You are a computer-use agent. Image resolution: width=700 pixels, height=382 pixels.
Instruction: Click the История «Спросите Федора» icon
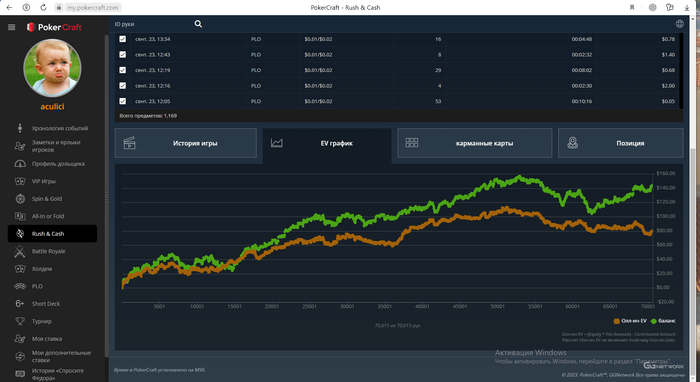tap(20, 374)
